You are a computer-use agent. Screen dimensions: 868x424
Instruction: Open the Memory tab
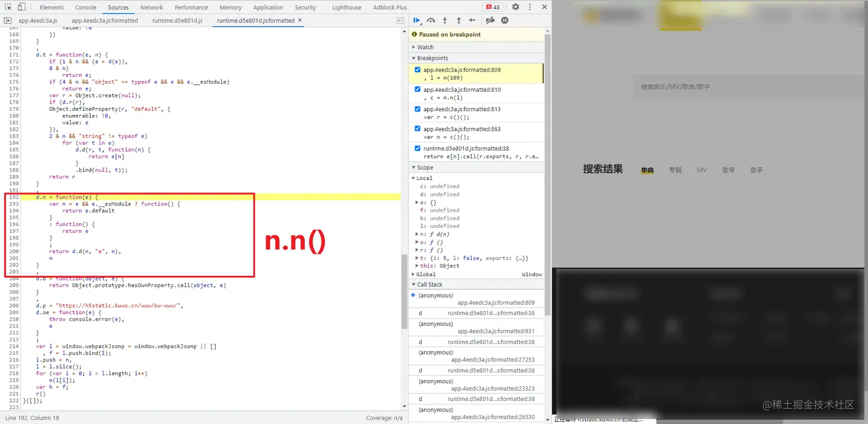(230, 7)
